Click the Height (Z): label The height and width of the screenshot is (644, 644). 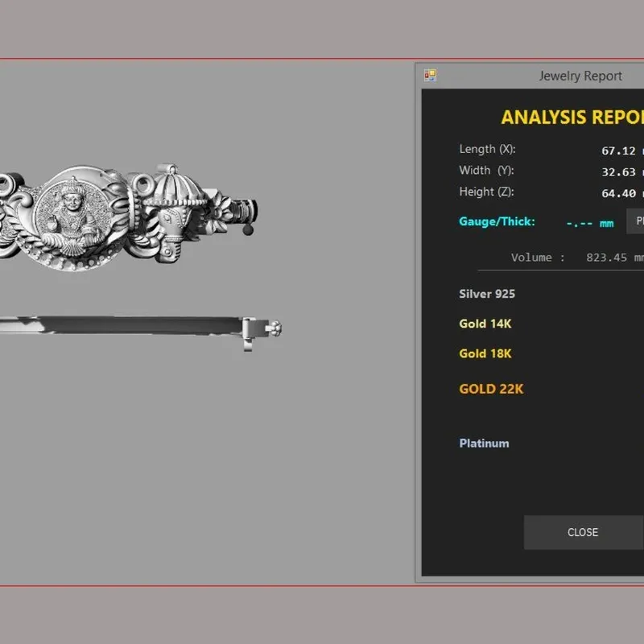486,192
